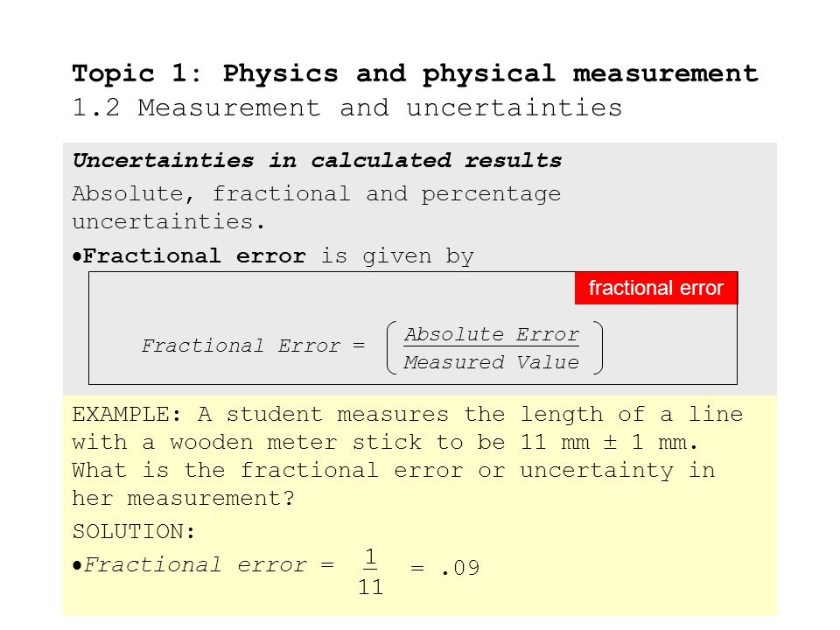Click the bold 'Fractional error' bullet text

coord(194,256)
